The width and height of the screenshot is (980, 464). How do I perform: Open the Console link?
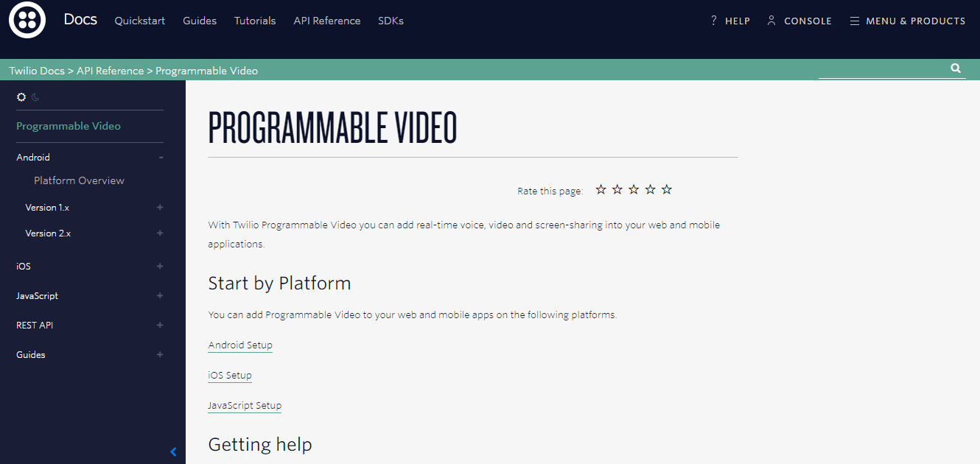799,21
